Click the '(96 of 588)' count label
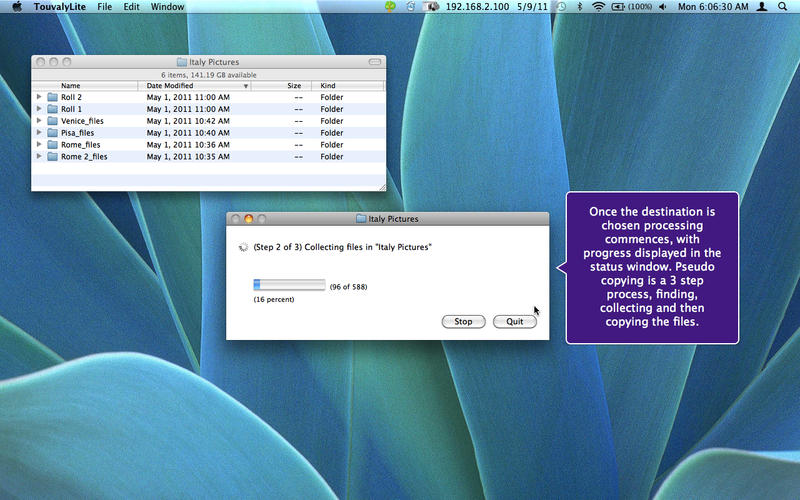 [x=348, y=287]
